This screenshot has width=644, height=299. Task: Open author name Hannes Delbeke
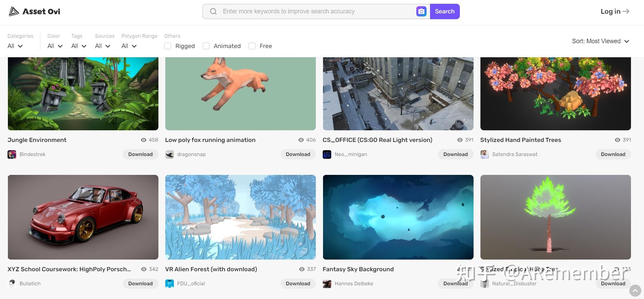354,284
